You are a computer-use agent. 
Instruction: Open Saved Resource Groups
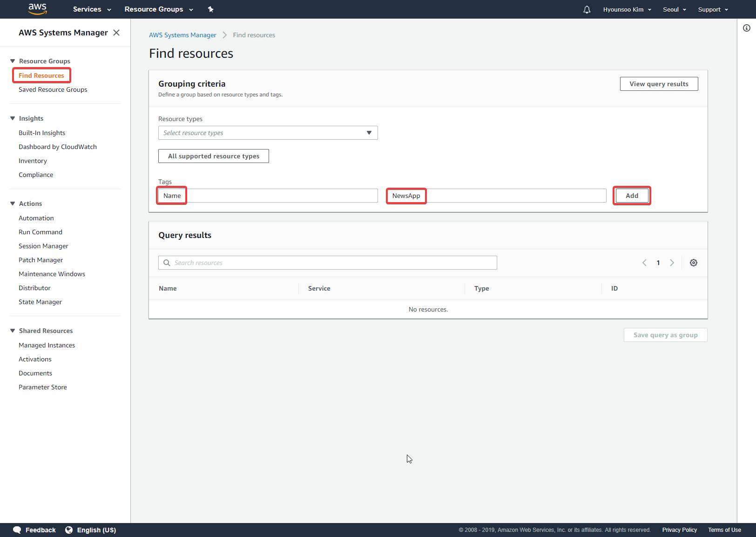point(53,89)
